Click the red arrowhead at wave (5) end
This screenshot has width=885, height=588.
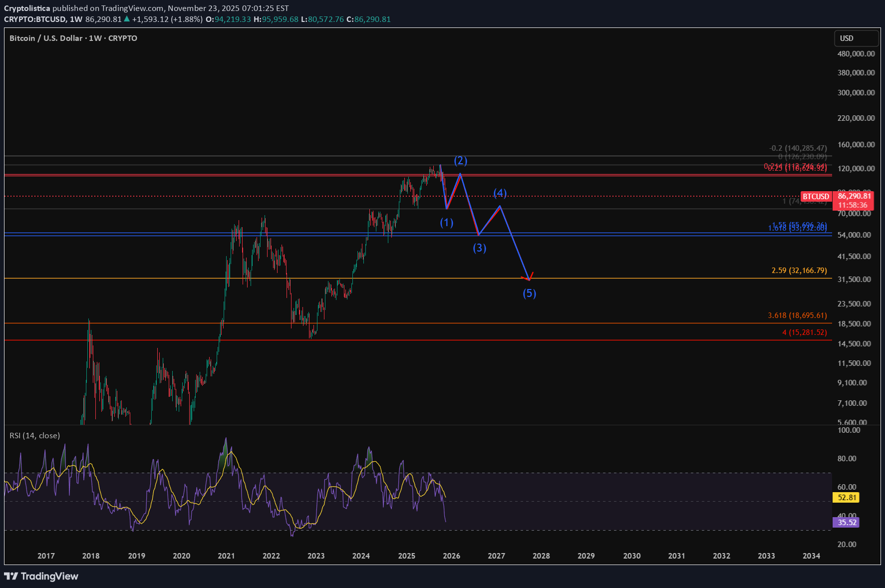[530, 277]
